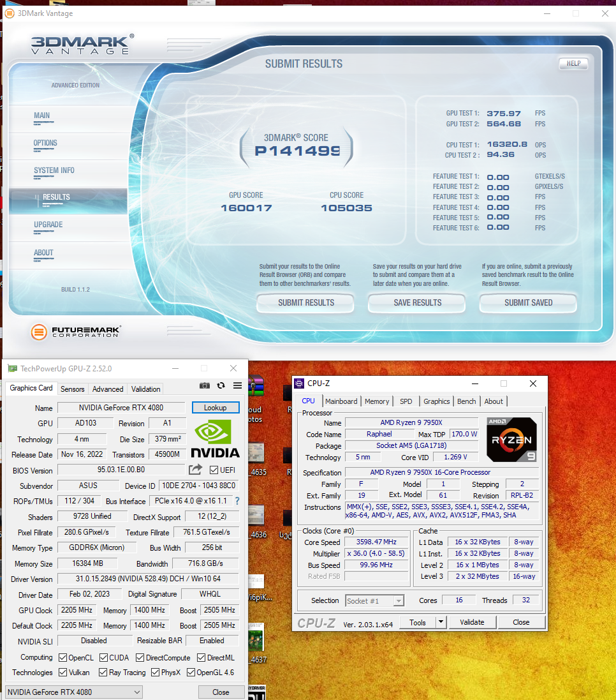Switch to the Graphics Card tab in GPU-Z
616x700 pixels.
(x=31, y=389)
